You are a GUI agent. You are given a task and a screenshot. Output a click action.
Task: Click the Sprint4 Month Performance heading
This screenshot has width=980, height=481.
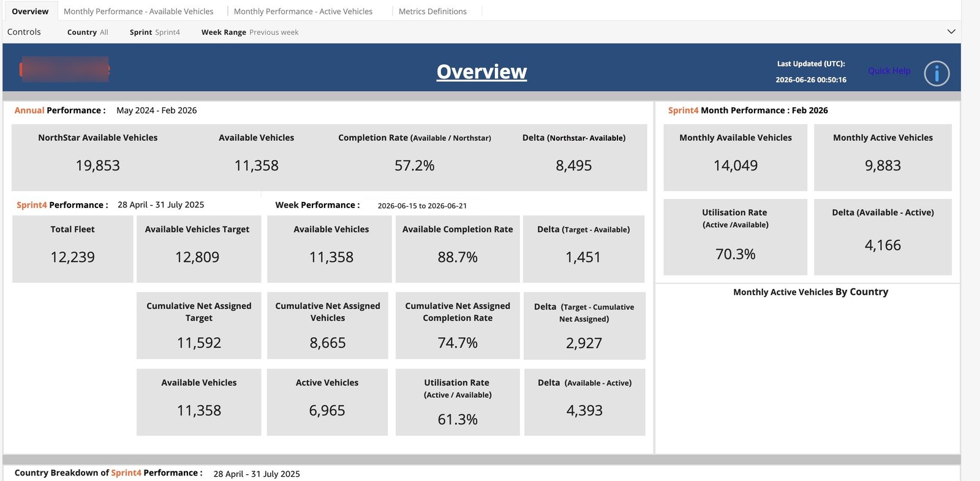pos(748,110)
